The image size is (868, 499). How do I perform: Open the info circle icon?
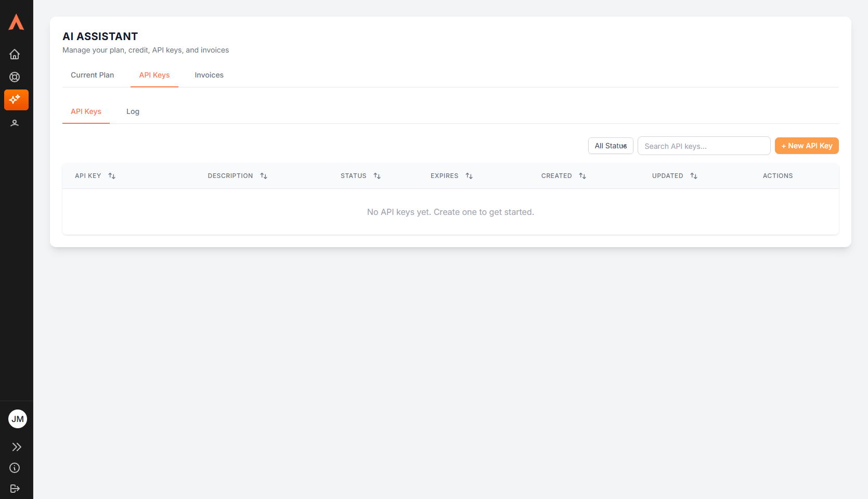(15, 468)
